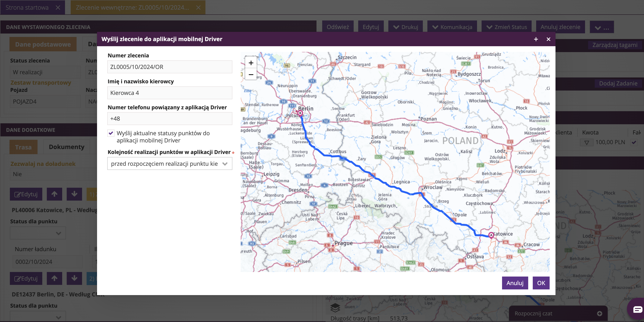This screenshot has height=322, width=644.
Task: Click the map layers icon below dialog
Action: [x=335, y=308]
